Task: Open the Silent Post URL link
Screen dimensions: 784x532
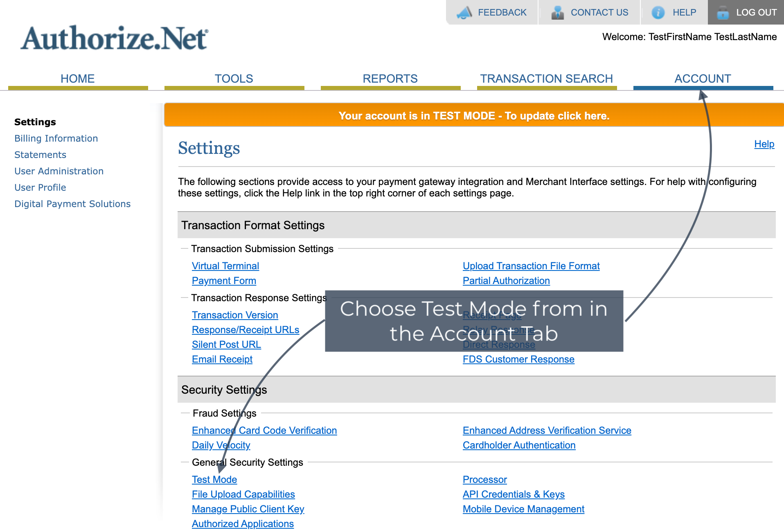Action: tap(226, 345)
